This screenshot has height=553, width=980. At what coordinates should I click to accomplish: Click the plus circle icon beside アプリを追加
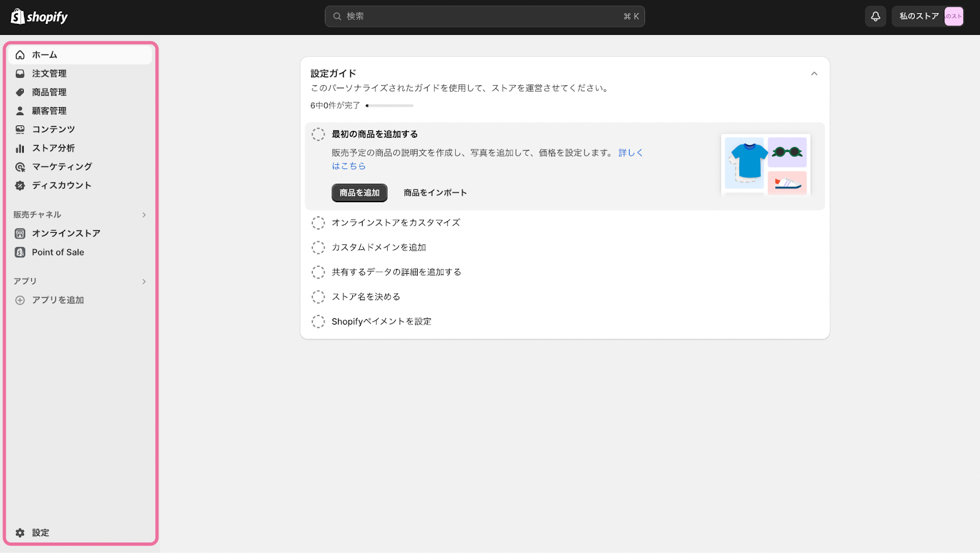pyautogui.click(x=20, y=300)
